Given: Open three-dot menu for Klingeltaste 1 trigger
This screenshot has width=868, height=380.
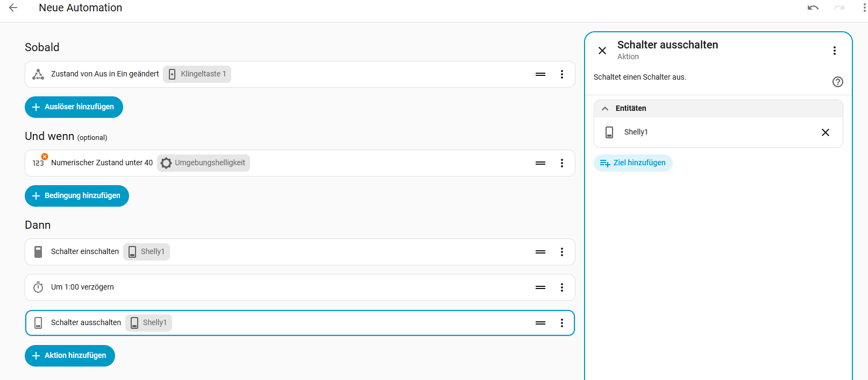Looking at the screenshot, I should [x=562, y=74].
